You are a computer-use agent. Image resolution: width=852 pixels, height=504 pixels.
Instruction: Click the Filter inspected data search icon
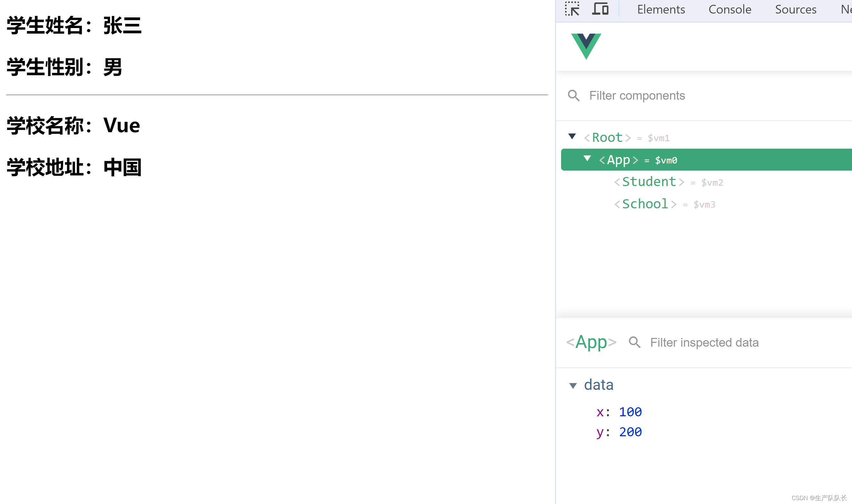pyautogui.click(x=634, y=342)
